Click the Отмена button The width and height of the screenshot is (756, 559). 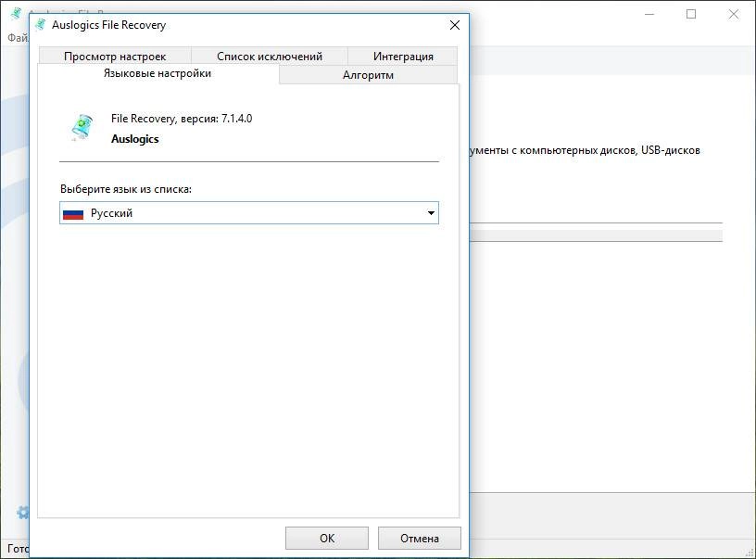click(x=420, y=538)
